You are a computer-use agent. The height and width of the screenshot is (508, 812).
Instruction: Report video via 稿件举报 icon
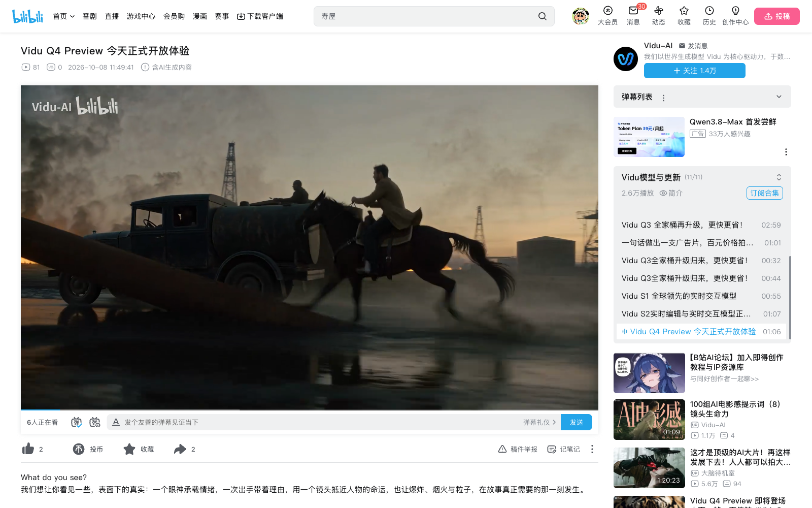pyautogui.click(x=502, y=449)
